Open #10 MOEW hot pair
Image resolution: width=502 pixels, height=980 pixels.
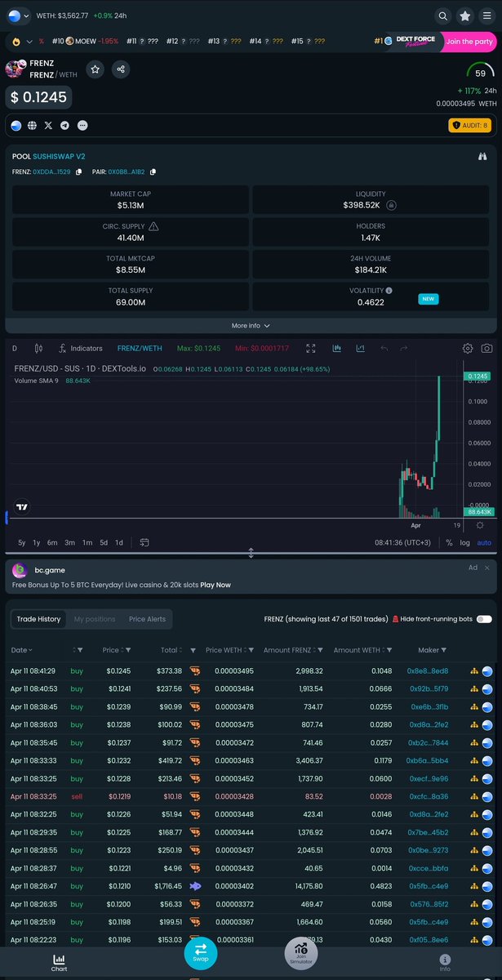coord(84,41)
